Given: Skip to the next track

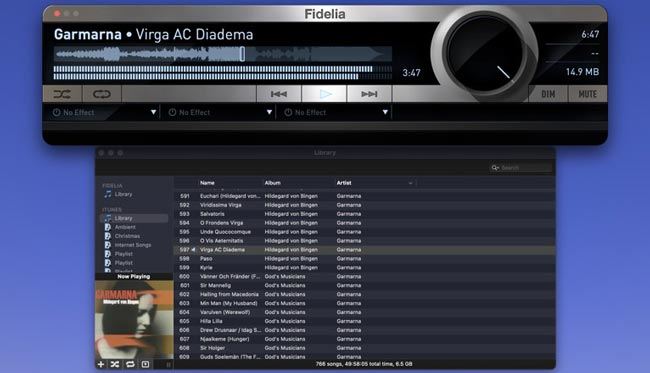Looking at the screenshot, I should [369, 94].
